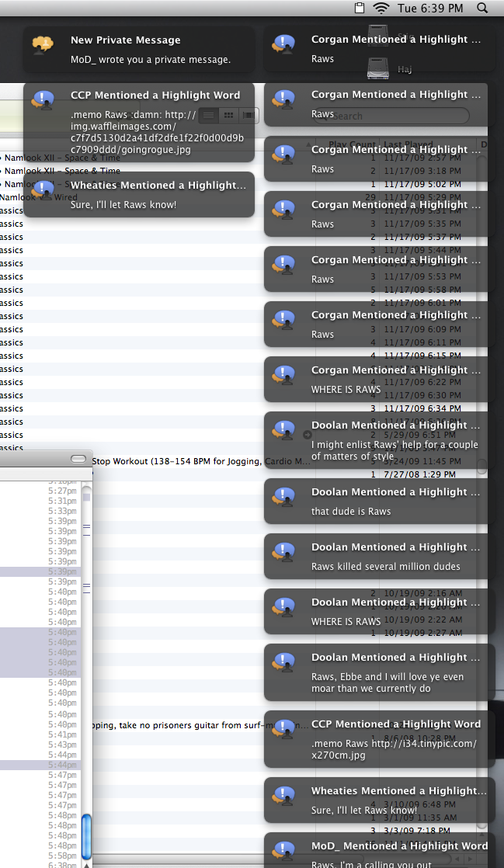Click icon on 'that dude is Raws' notification

pos(283,497)
